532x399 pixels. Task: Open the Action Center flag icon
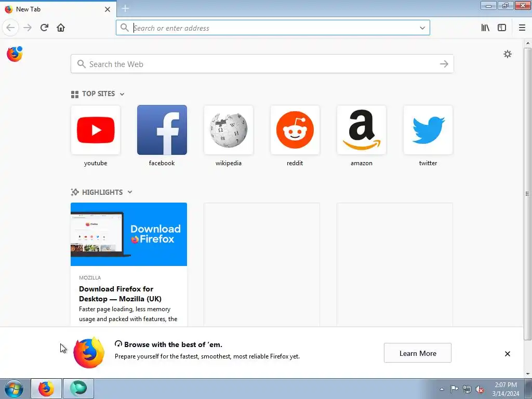click(454, 390)
